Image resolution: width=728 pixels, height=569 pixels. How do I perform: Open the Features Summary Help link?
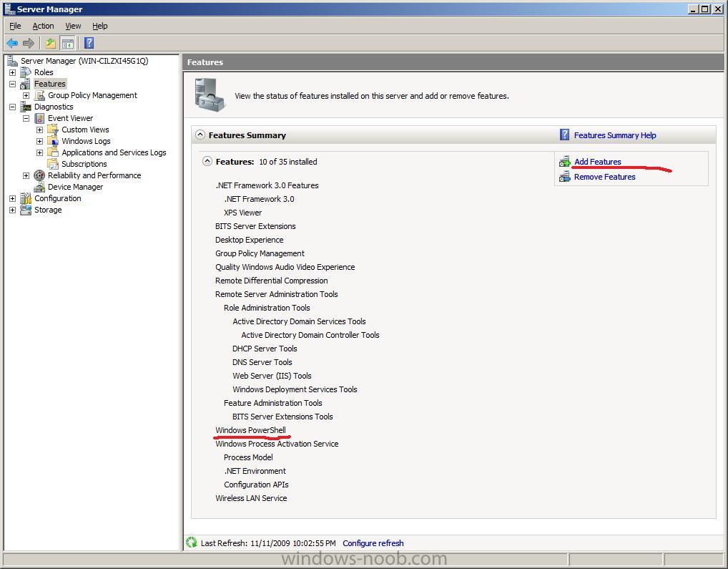point(615,135)
